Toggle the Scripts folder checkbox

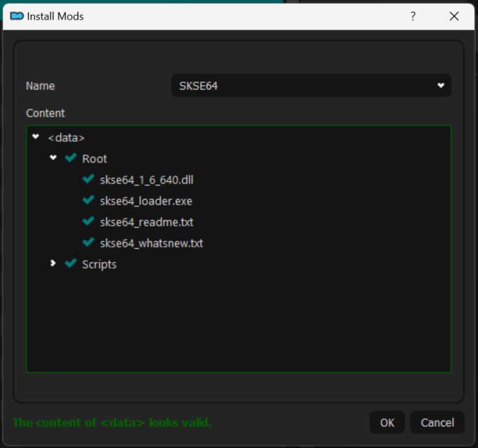70,264
